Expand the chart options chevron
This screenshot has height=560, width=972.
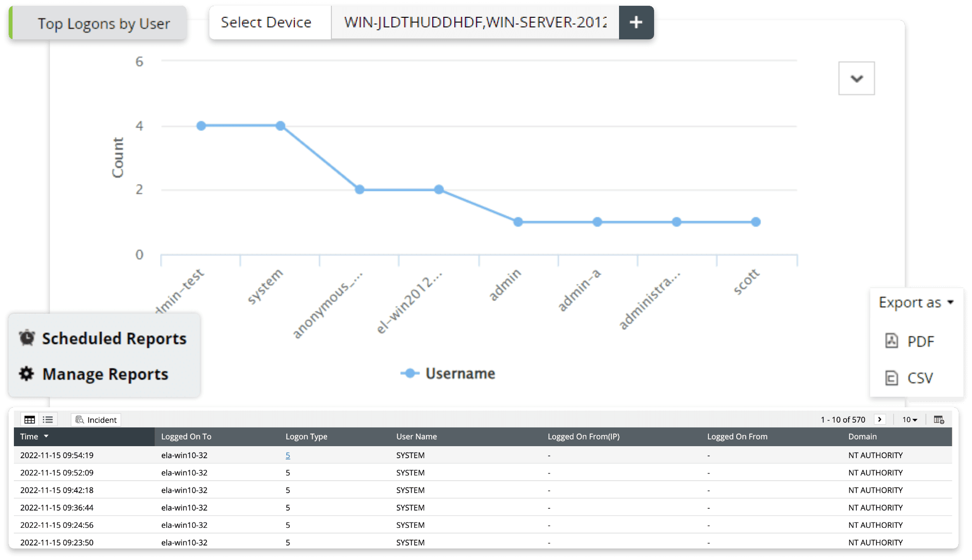[x=856, y=78]
